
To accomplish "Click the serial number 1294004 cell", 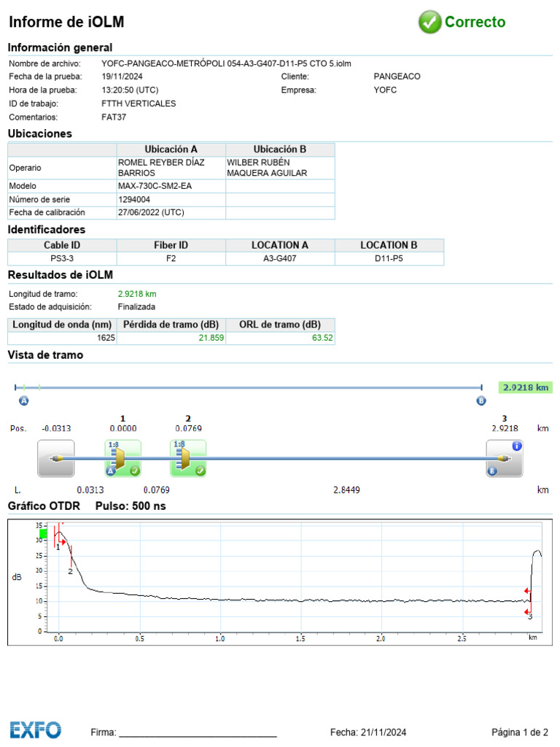I will tap(171, 199).
